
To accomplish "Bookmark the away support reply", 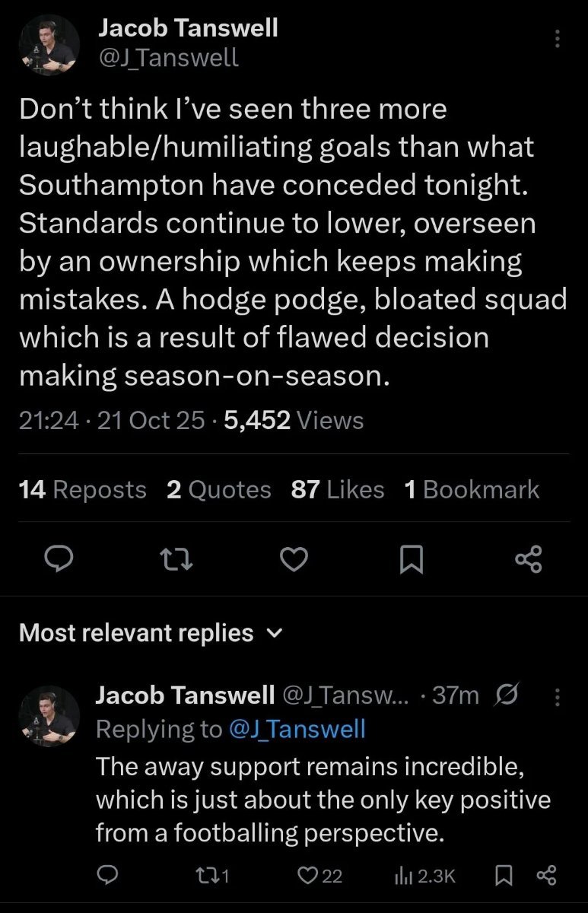I will pos(503,876).
